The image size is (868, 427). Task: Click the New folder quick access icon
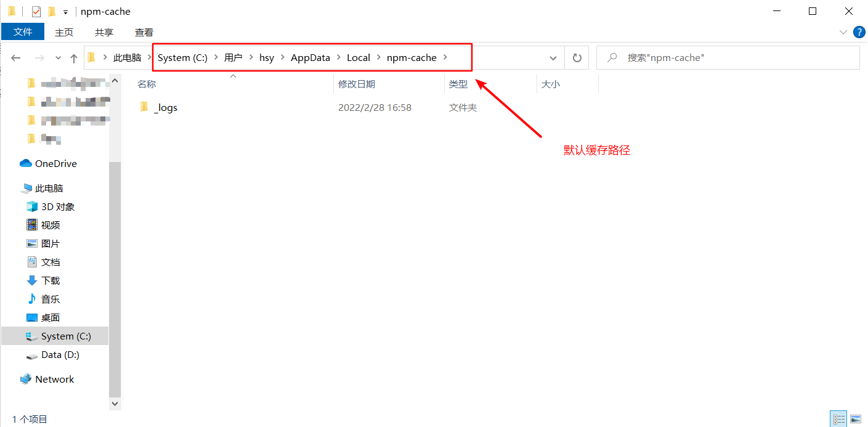tap(52, 11)
